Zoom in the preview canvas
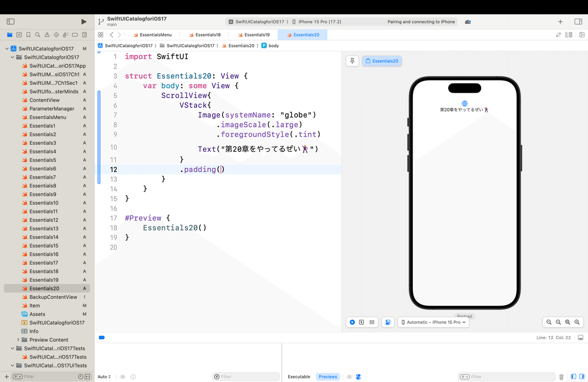 (x=577, y=322)
